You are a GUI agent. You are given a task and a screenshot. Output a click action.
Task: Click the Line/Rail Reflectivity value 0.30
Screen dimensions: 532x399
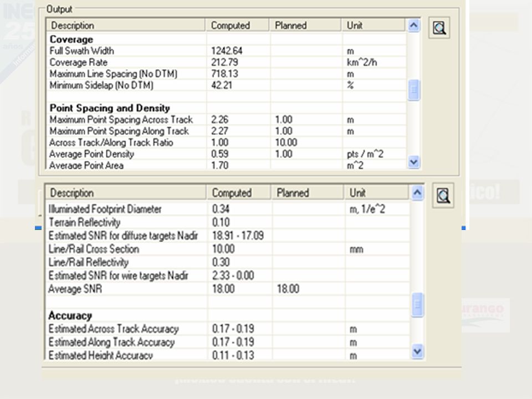221,262
